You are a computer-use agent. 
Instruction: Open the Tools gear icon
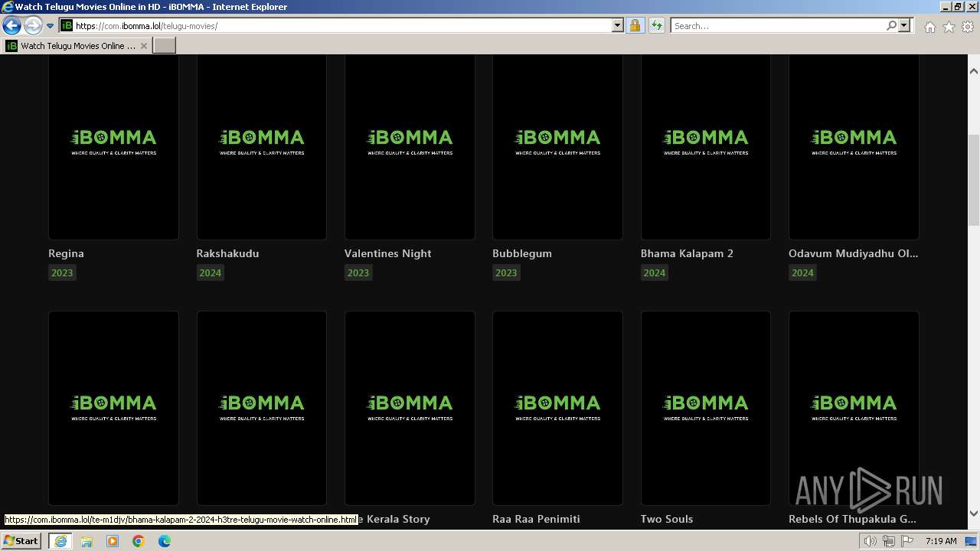tap(968, 27)
